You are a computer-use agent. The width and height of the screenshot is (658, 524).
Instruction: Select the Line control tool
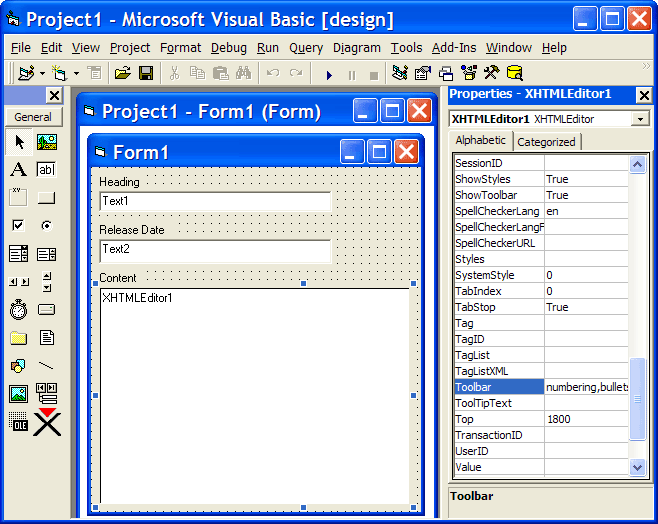[x=47, y=366]
